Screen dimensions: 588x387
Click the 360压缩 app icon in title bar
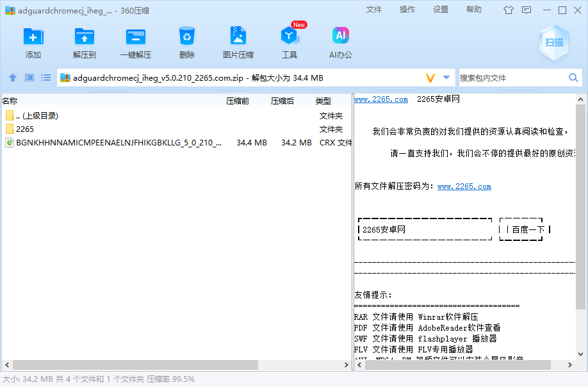[x=10, y=10]
